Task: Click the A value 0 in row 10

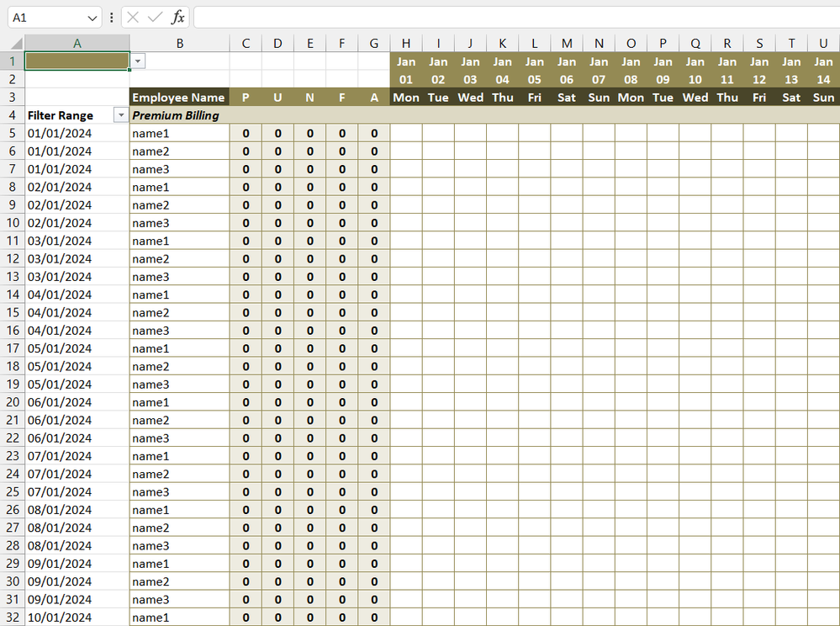Action: (374, 223)
